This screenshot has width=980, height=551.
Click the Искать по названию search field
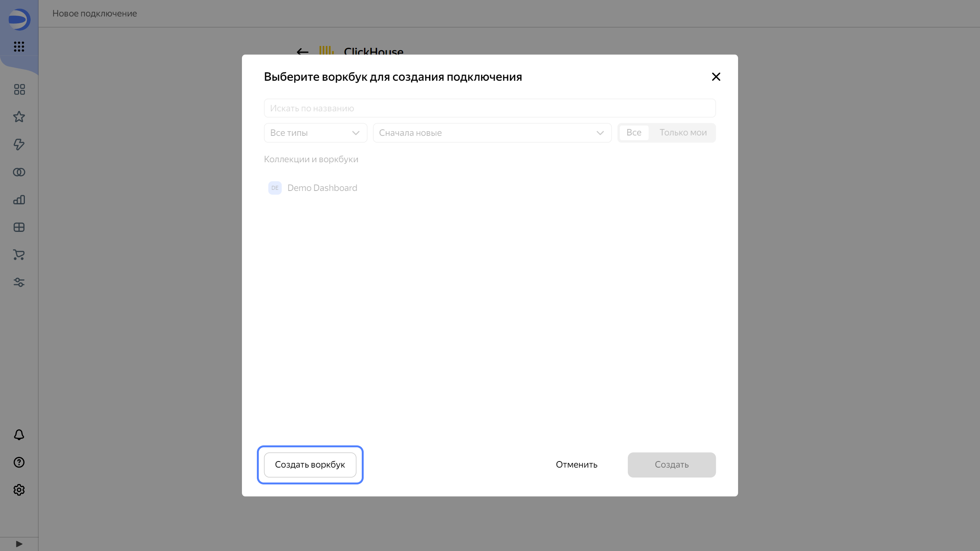[x=489, y=108]
